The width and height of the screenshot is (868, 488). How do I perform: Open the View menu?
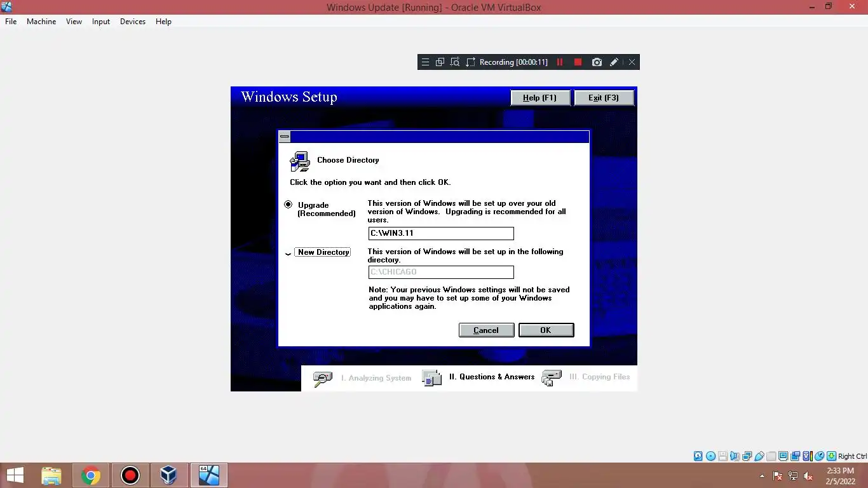(74, 22)
